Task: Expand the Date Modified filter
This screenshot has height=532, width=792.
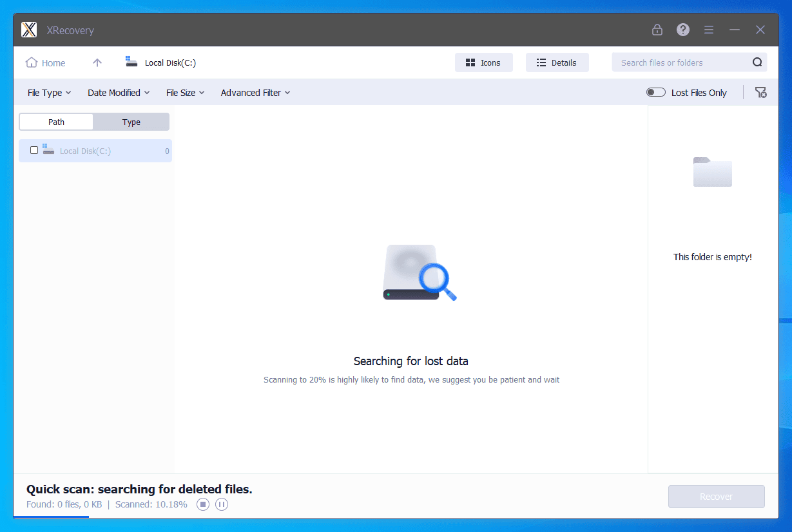Action: pos(118,92)
